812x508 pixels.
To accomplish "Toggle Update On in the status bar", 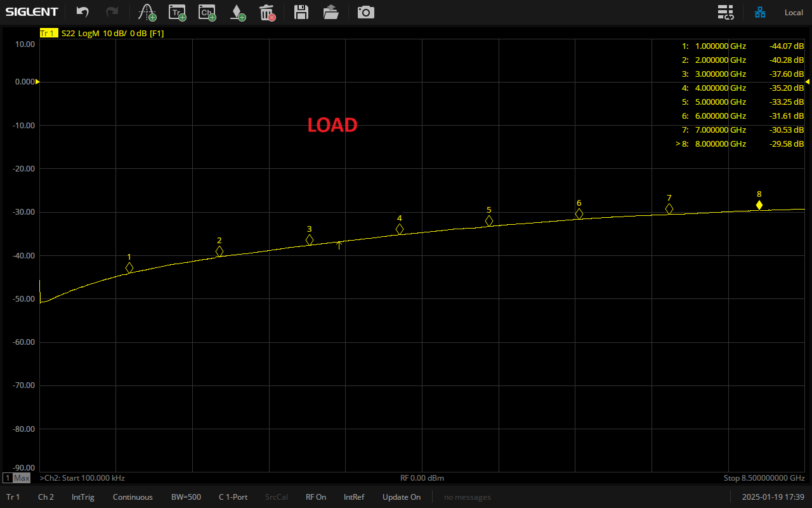I will click(401, 497).
